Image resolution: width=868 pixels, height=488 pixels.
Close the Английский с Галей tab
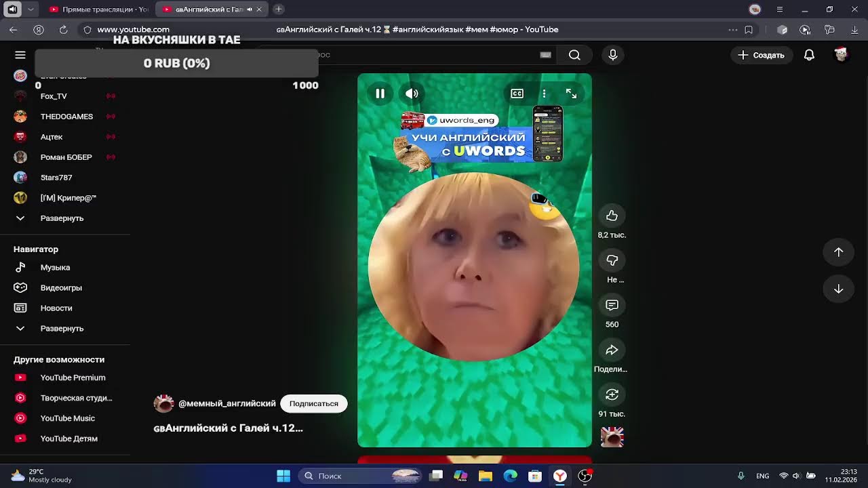259,9
